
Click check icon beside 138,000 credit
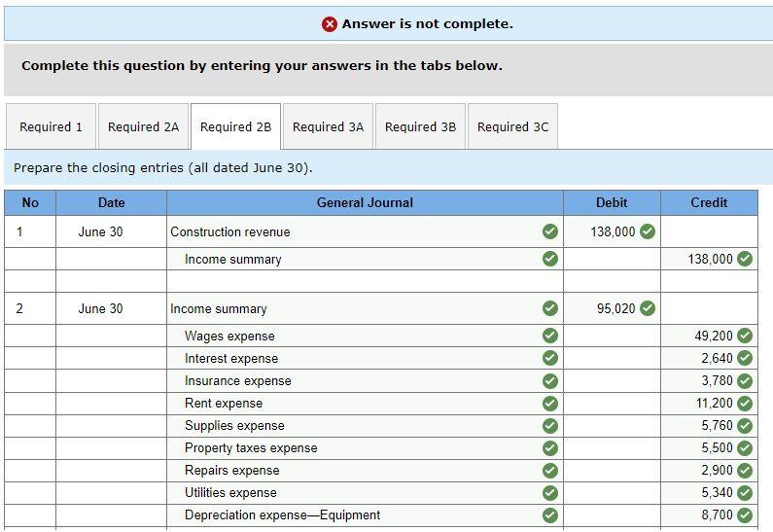745,259
